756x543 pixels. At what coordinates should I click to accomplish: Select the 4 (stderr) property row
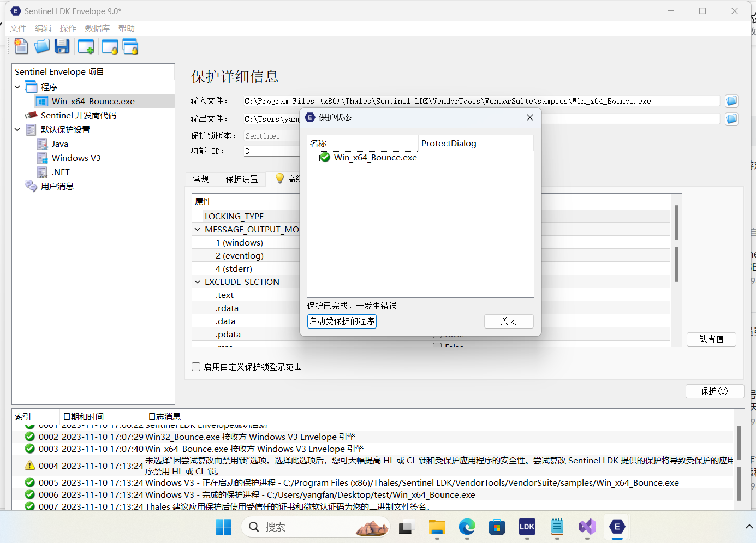click(x=234, y=269)
